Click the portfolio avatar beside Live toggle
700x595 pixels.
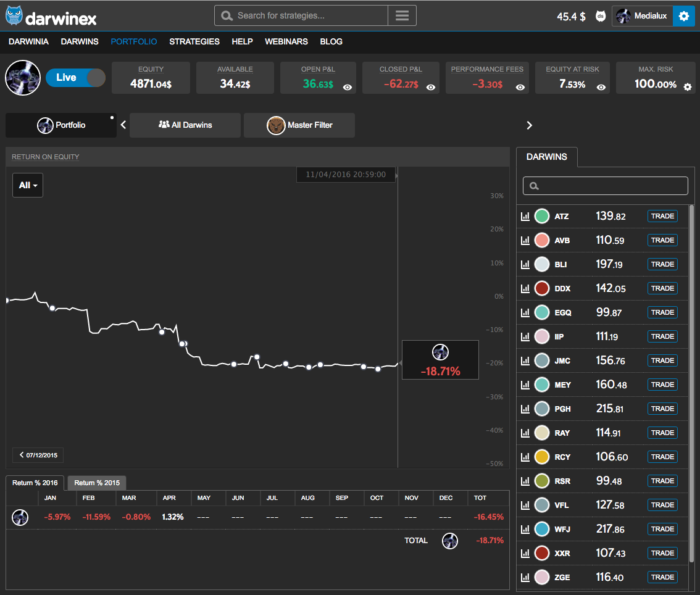[x=22, y=78]
